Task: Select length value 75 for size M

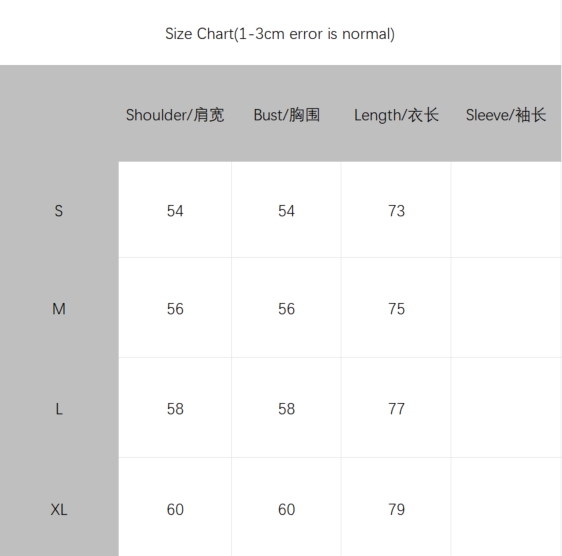Action: pyautogui.click(x=396, y=309)
